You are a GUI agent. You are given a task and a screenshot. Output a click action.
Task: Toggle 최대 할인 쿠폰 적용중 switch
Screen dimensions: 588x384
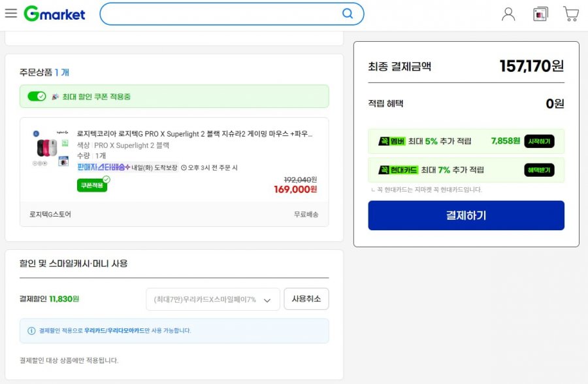click(x=37, y=96)
